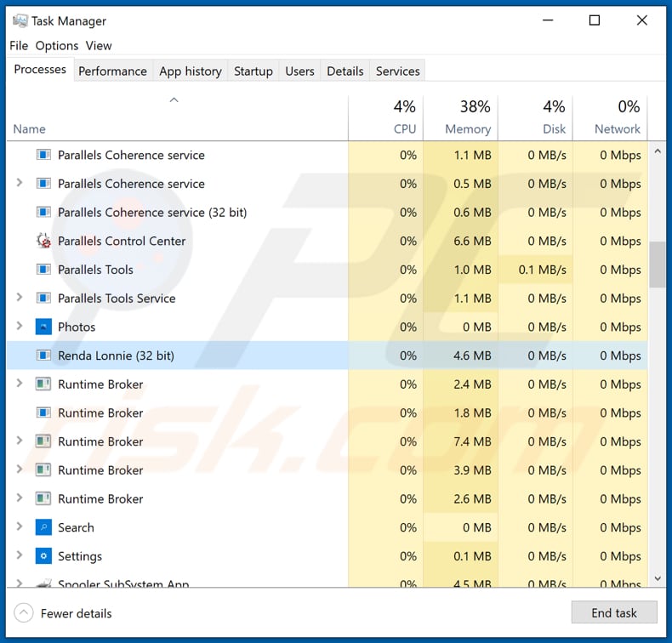Screen dimensions: 672x643
Task: Sort by the Memory column header
Action: pyautogui.click(x=461, y=118)
